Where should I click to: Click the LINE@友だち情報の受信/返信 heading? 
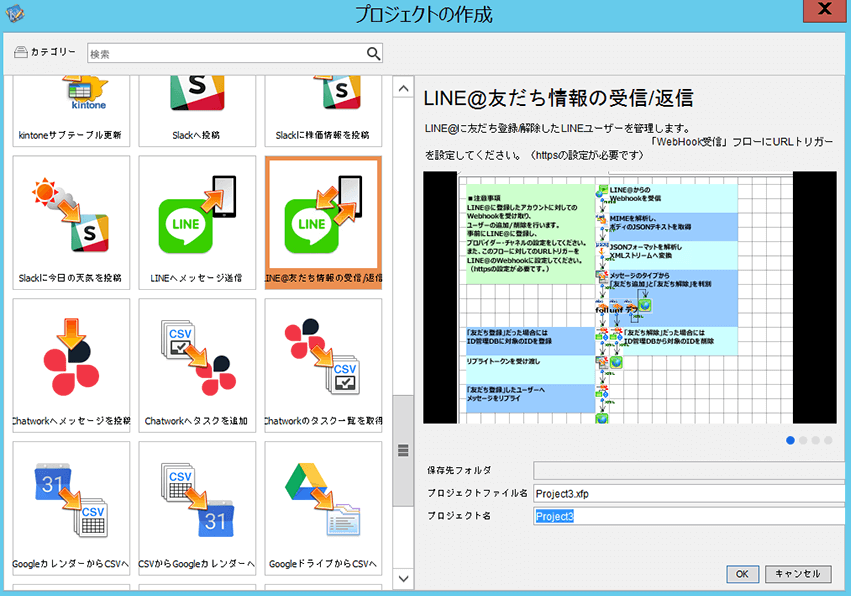pyautogui.click(x=558, y=98)
